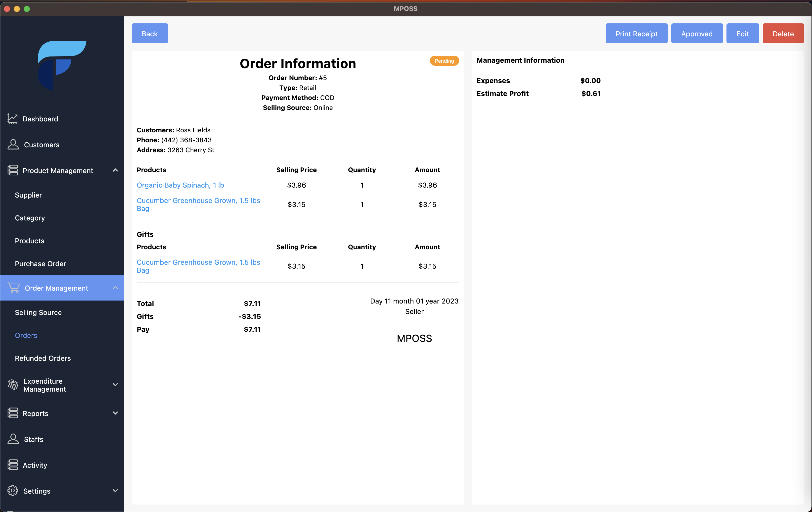Click the Customers person icon

coord(13,145)
